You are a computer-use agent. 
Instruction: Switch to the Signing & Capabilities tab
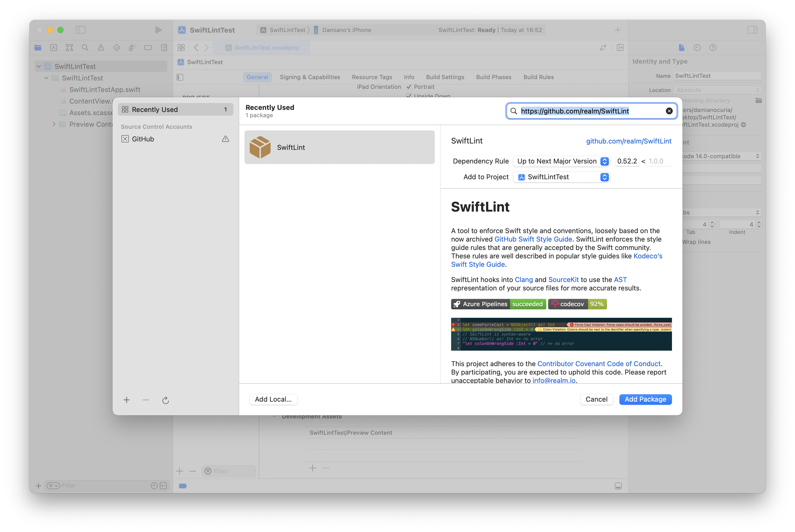[310, 76]
